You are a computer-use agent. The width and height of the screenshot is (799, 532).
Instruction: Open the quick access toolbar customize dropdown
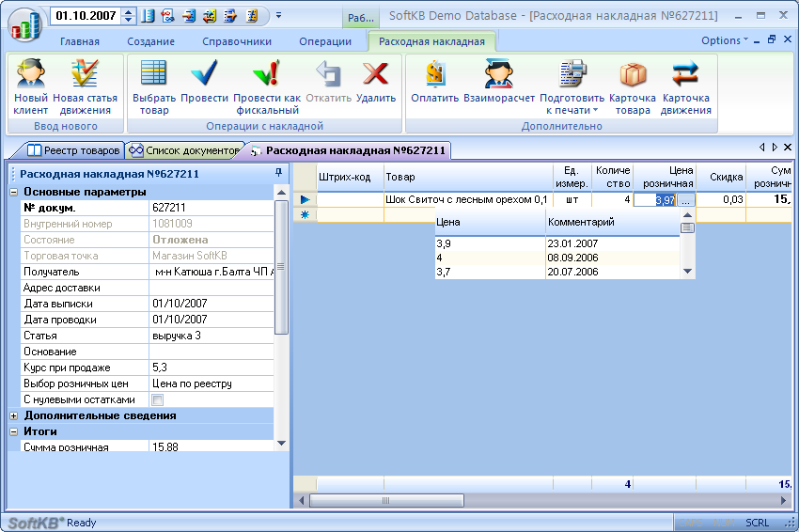pos(279,16)
